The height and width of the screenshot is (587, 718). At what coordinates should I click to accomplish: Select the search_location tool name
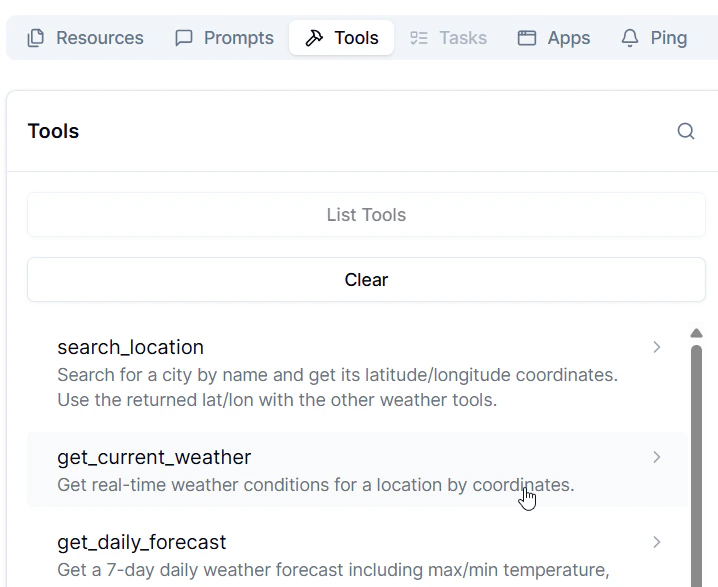[x=131, y=348]
